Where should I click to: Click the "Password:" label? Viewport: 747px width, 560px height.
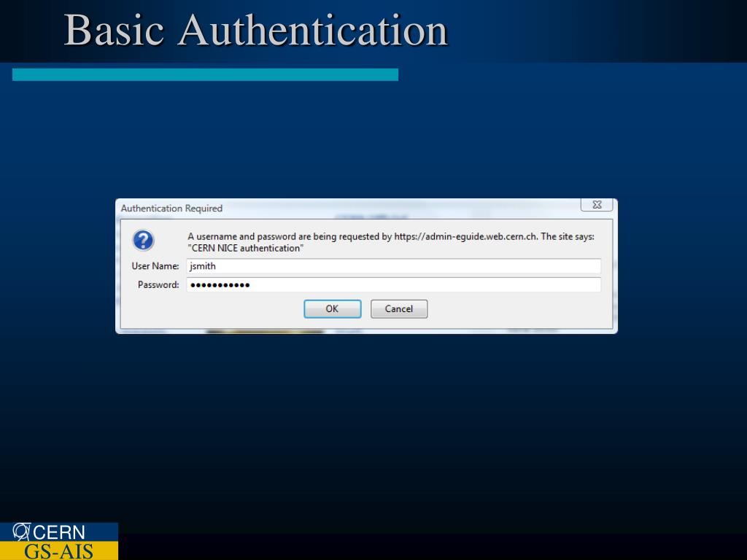coord(158,285)
